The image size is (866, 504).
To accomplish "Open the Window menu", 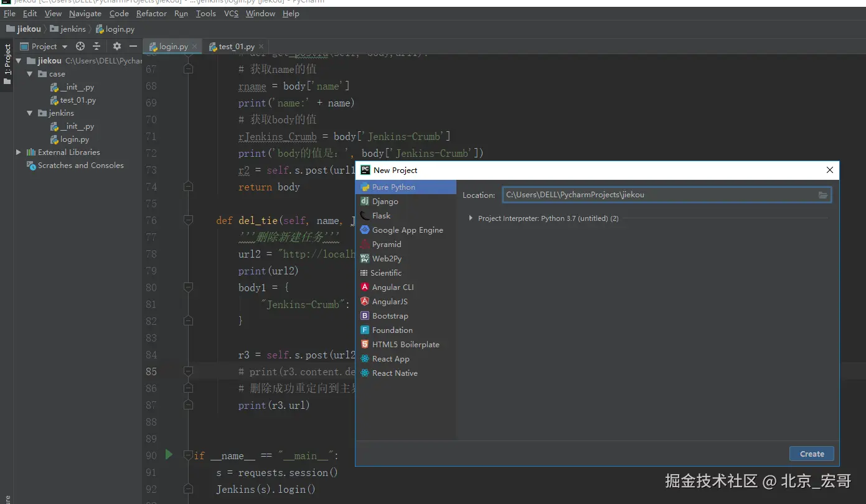I will click(260, 13).
